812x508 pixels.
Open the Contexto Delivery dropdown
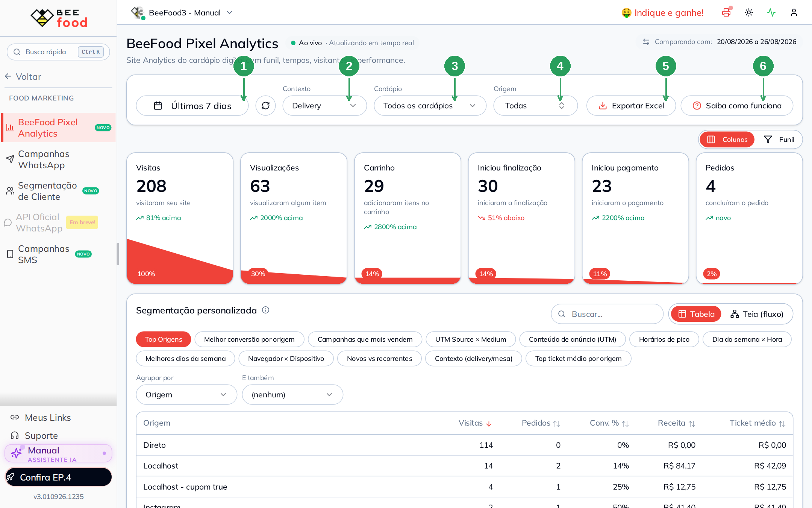324,106
